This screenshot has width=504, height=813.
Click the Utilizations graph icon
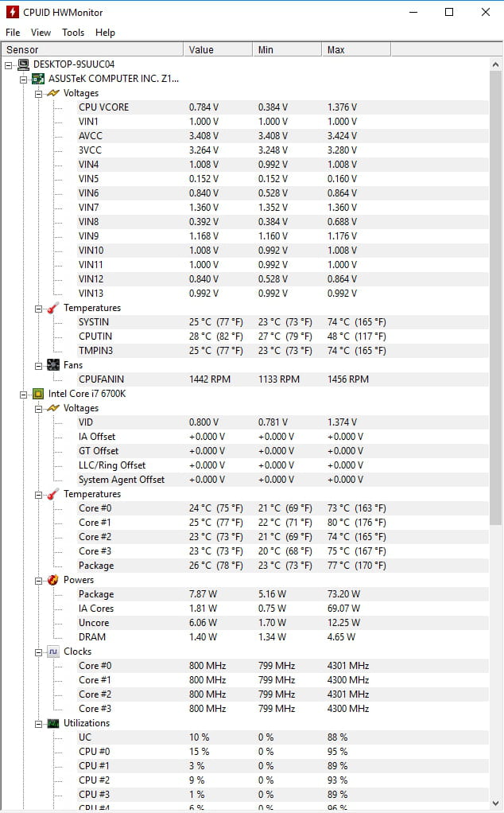[52, 723]
